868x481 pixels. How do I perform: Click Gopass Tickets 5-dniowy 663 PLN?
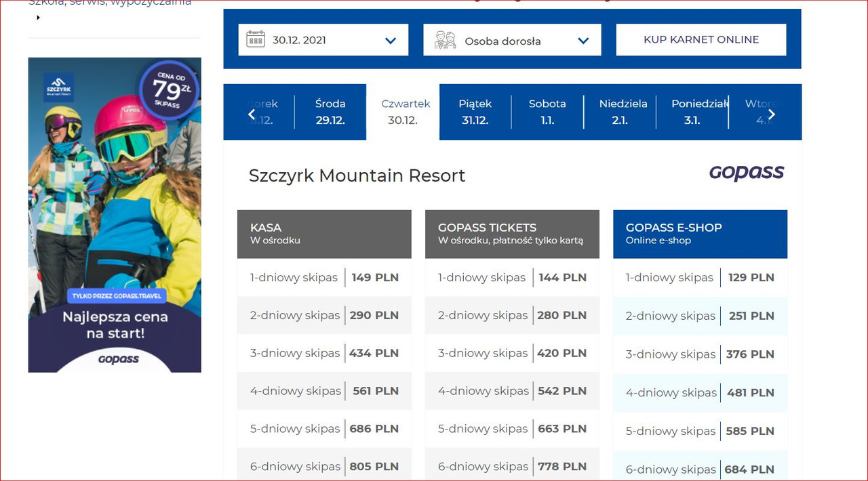[x=512, y=429]
